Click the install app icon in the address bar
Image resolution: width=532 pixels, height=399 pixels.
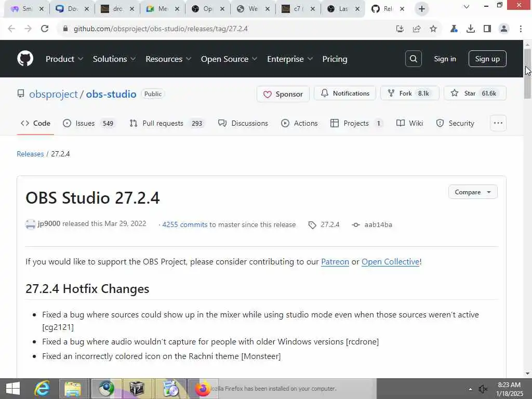(400, 29)
